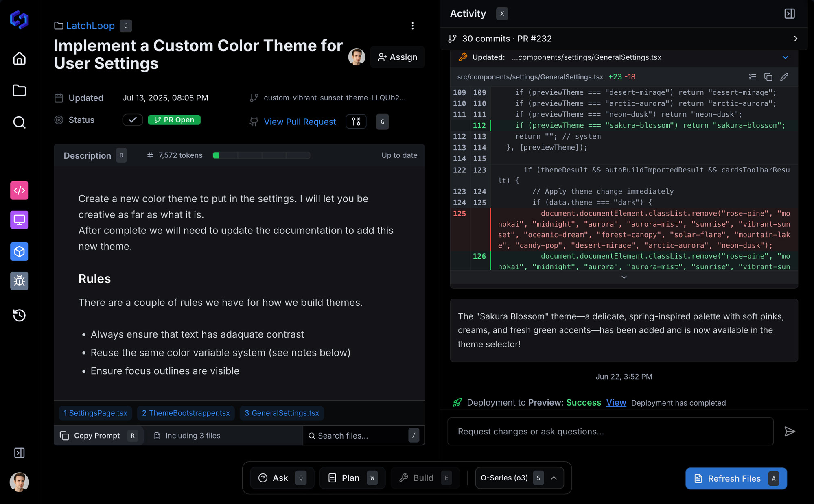
Task: Open the history clock sidebar icon
Action: pos(19,315)
